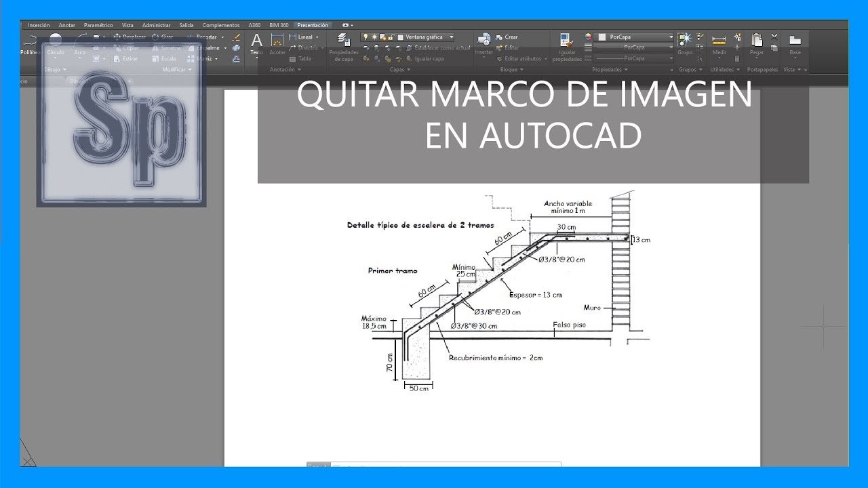Click the Insertar block icon

point(484,44)
